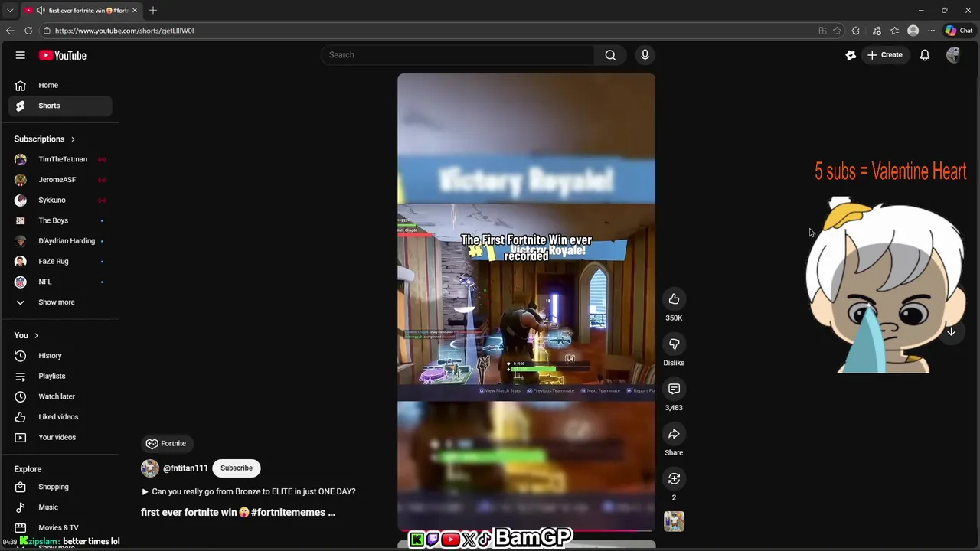The width and height of the screenshot is (980, 551).
Task: Open Shopping under Explore
Action: (60, 487)
